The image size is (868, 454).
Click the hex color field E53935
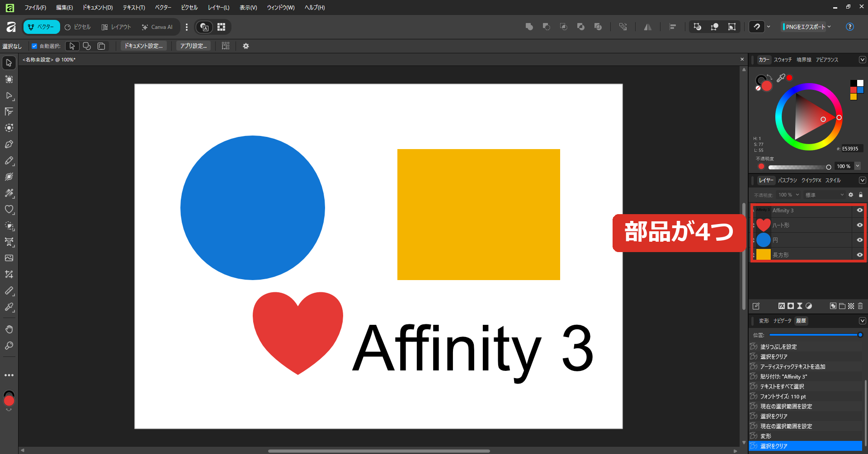click(852, 149)
